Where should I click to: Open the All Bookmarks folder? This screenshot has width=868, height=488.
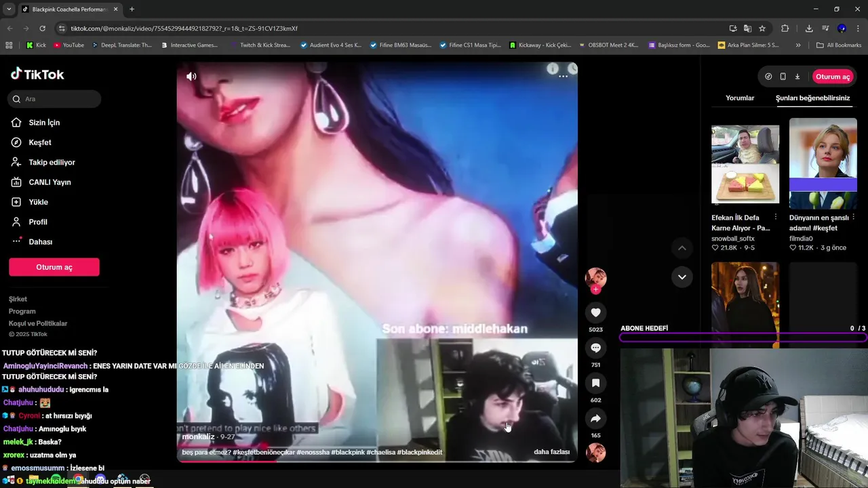pyautogui.click(x=839, y=45)
